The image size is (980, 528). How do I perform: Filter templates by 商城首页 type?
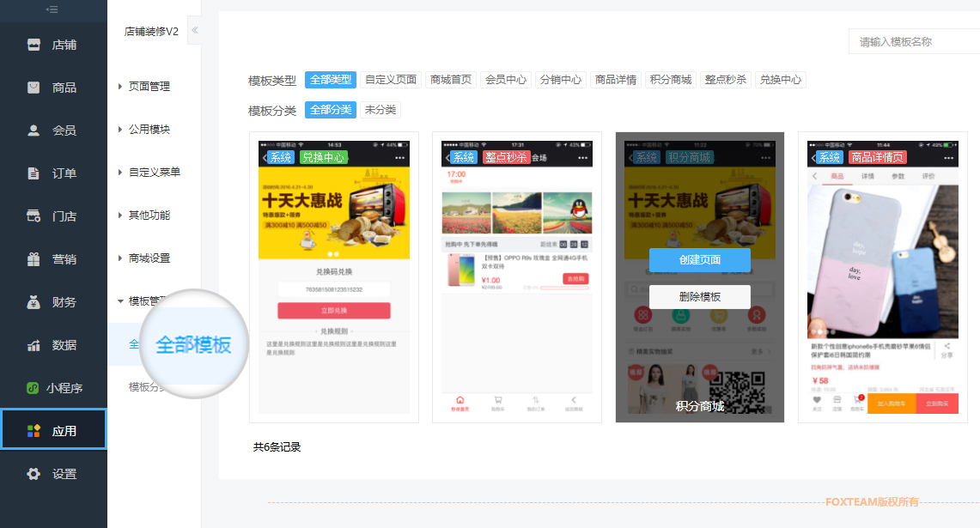pos(451,80)
